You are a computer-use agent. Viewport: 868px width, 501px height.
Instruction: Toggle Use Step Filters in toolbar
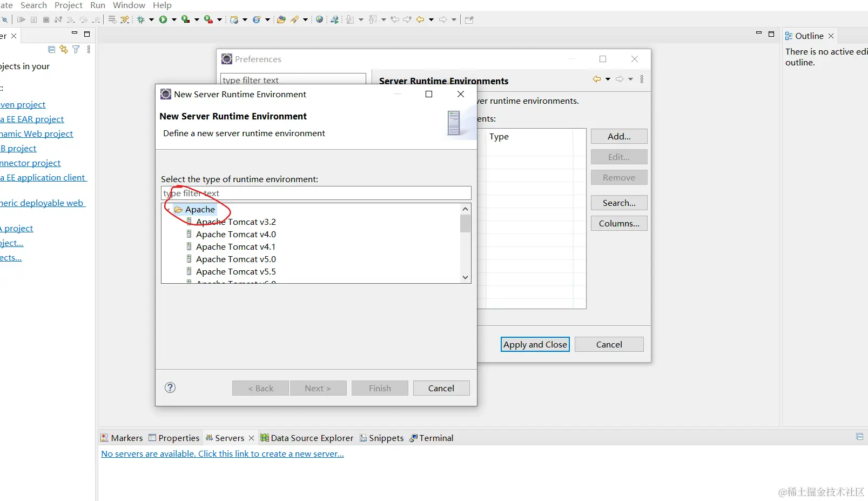tap(125, 19)
